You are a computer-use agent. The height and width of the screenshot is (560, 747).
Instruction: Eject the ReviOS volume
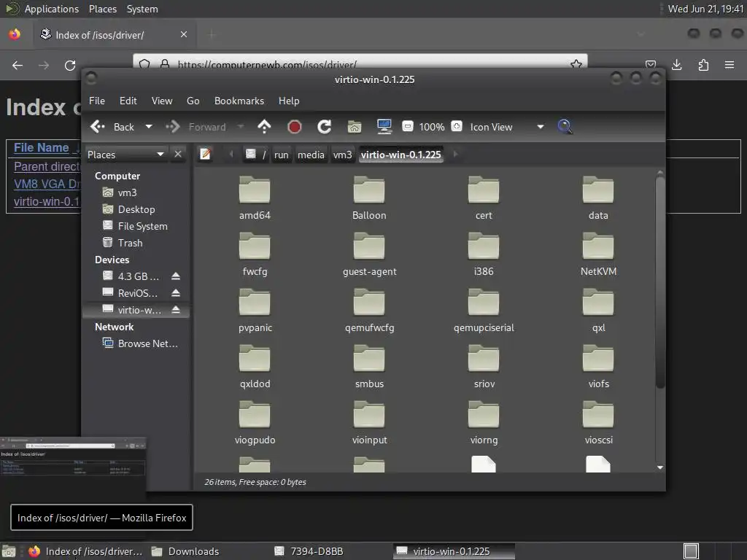point(176,293)
